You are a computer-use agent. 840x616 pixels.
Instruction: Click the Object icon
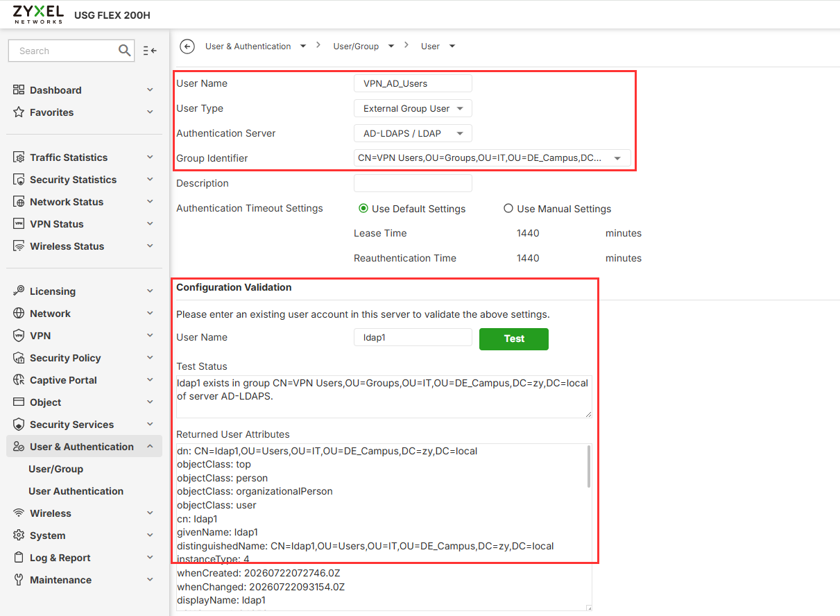pos(19,402)
